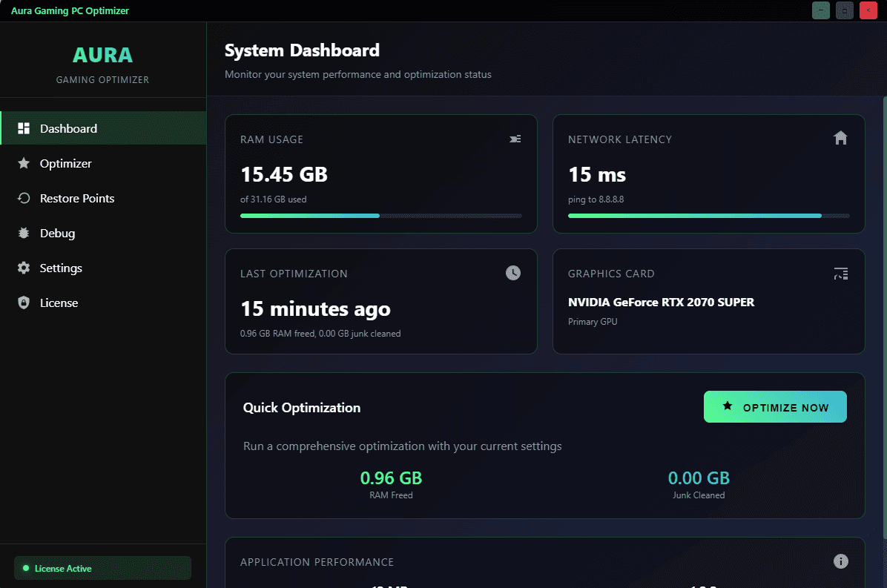This screenshot has height=588, width=887.
Task: Click the info icon on Application Performance
Action: tap(840, 561)
